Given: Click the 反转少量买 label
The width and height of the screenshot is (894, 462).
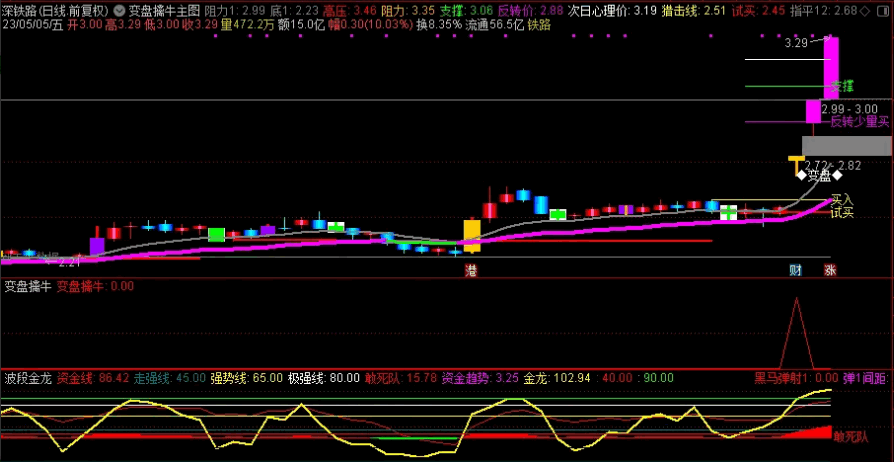Looking at the screenshot, I should tap(860, 121).
